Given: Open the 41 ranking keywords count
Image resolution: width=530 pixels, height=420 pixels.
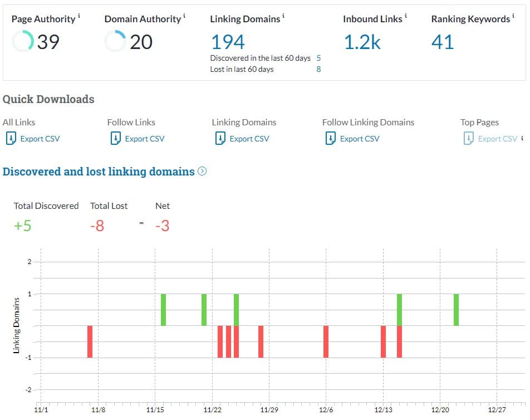Looking at the screenshot, I should [x=443, y=42].
